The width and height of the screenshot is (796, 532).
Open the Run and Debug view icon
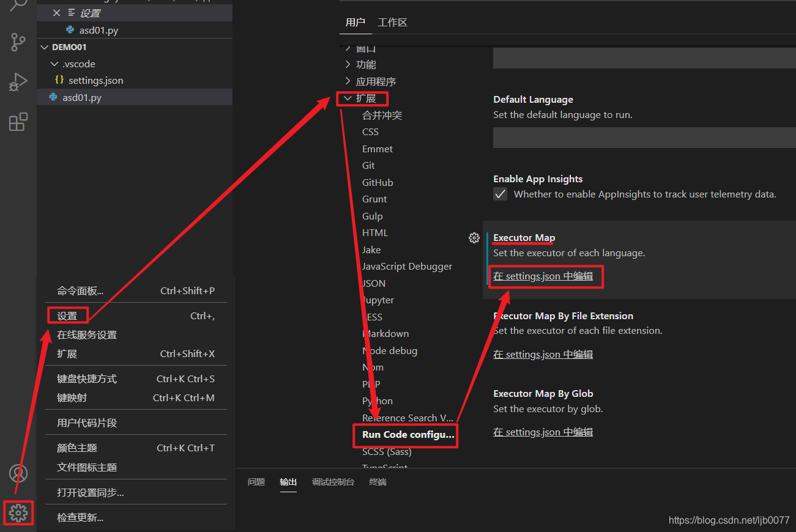point(18,82)
